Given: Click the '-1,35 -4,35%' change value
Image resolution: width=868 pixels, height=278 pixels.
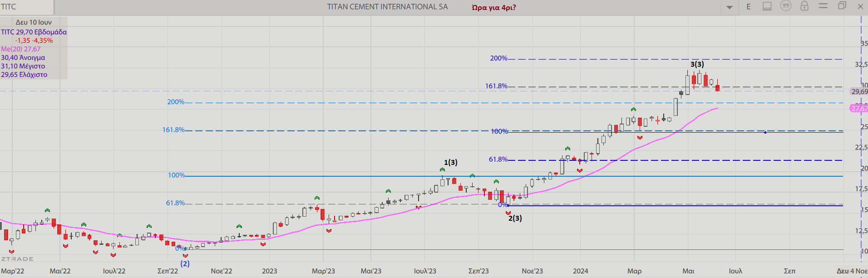Looking at the screenshot, I should tap(34, 40).
